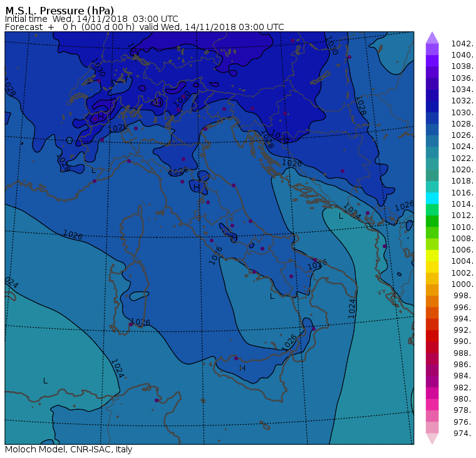
Task: Click the 1026 contour label south of Sardinia
Action: pos(140,322)
